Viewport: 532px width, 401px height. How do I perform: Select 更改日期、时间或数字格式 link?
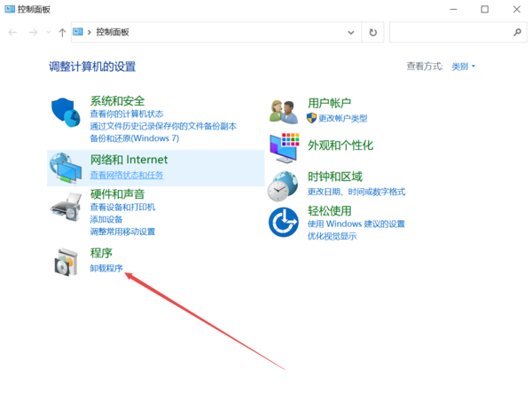click(x=356, y=192)
